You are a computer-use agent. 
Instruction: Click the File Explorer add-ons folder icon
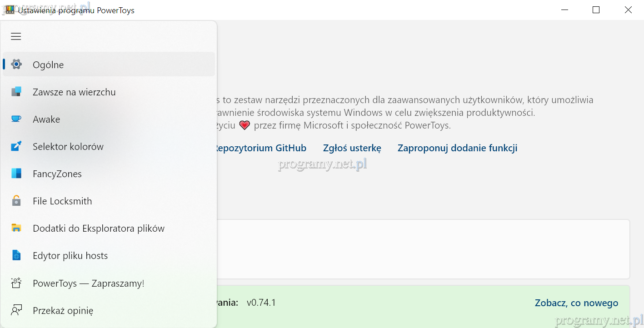point(16,228)
